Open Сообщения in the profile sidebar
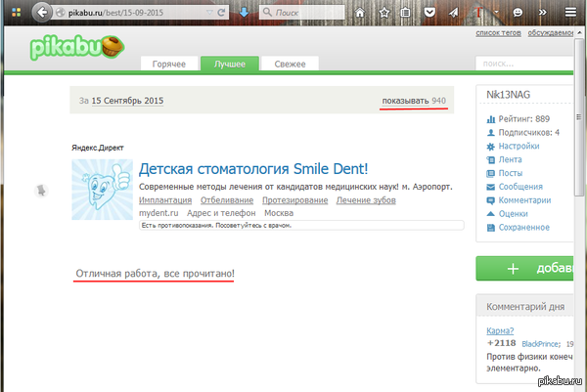587x392 pixels. (x=520, y=187)
